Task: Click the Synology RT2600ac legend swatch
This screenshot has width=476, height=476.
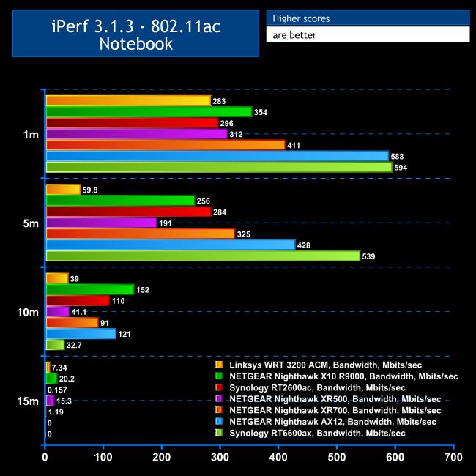Action: [x=219, y=387]
